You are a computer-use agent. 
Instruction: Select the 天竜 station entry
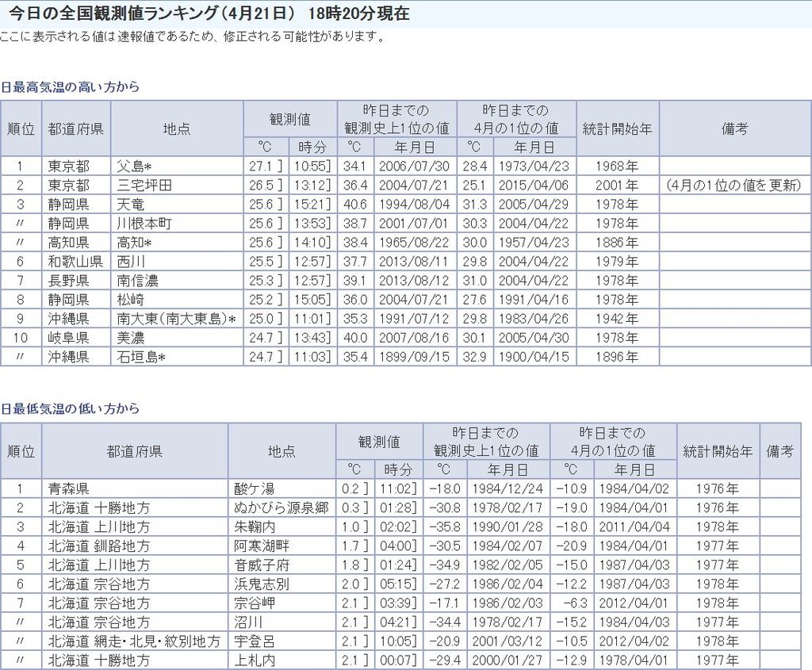[x=131, y=205]
